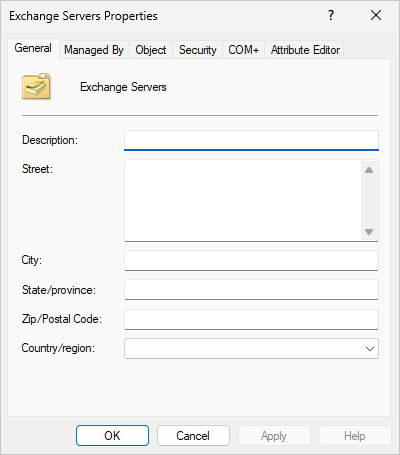
Task: Click the Apply button
Action: (274, 436)
